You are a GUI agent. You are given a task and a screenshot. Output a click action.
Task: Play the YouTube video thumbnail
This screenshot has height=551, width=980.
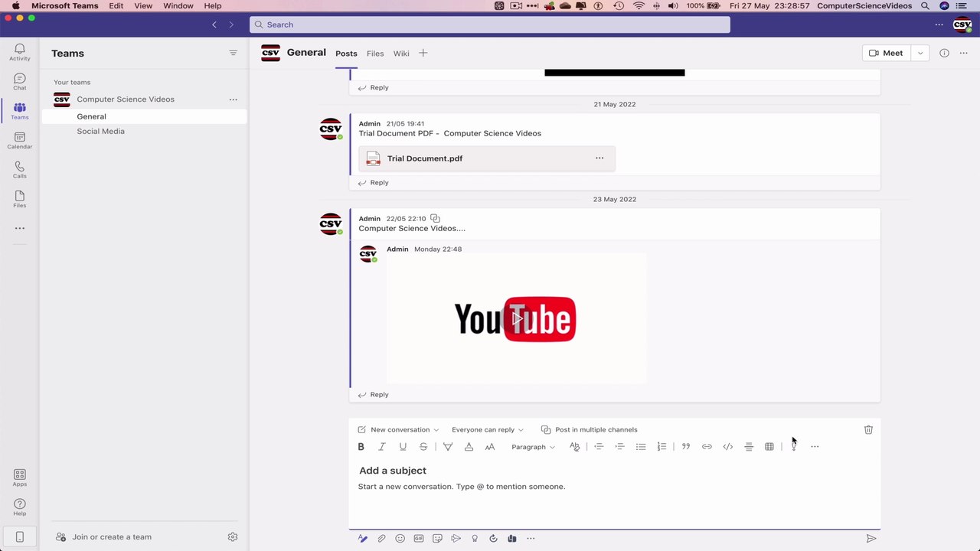516,318
